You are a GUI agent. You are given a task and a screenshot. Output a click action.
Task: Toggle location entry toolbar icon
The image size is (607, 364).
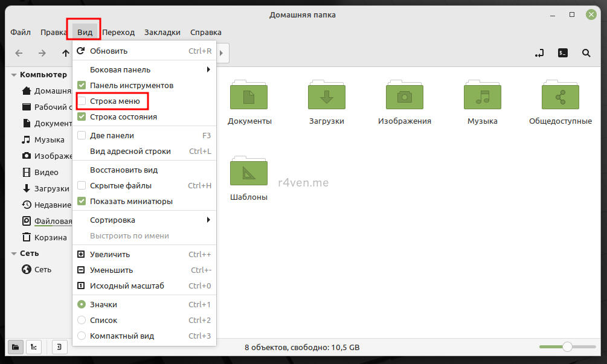[539, 53]
